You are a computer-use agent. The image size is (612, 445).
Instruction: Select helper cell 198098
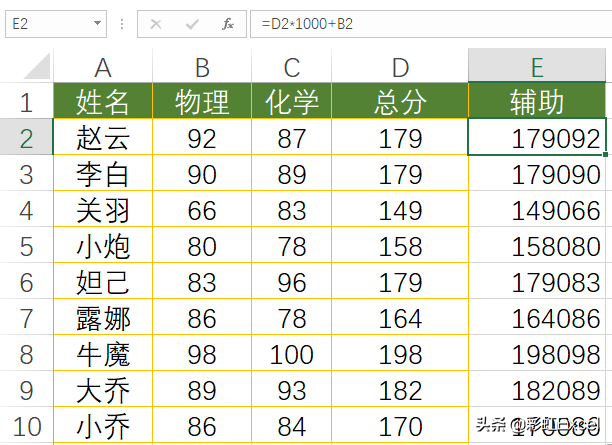pos(537,352)
